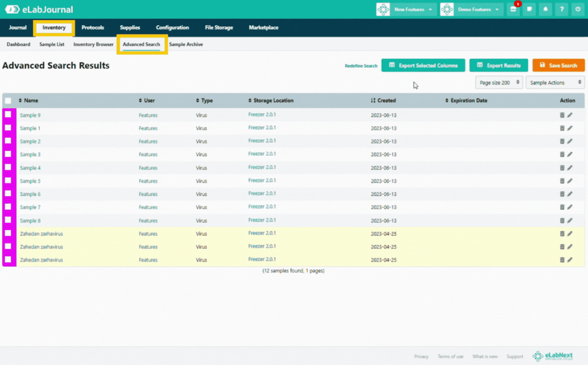Image resolution: width=588 pixels, height=365 pixels.
Task: Delete Sample 4 with the trash icon
Action: tap(562, 168)
